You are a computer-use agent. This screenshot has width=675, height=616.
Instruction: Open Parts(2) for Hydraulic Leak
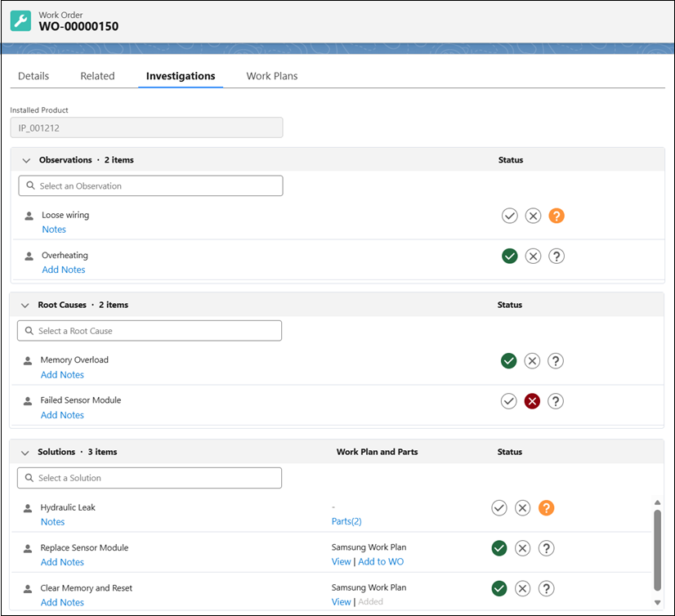(x=346, y=522)
